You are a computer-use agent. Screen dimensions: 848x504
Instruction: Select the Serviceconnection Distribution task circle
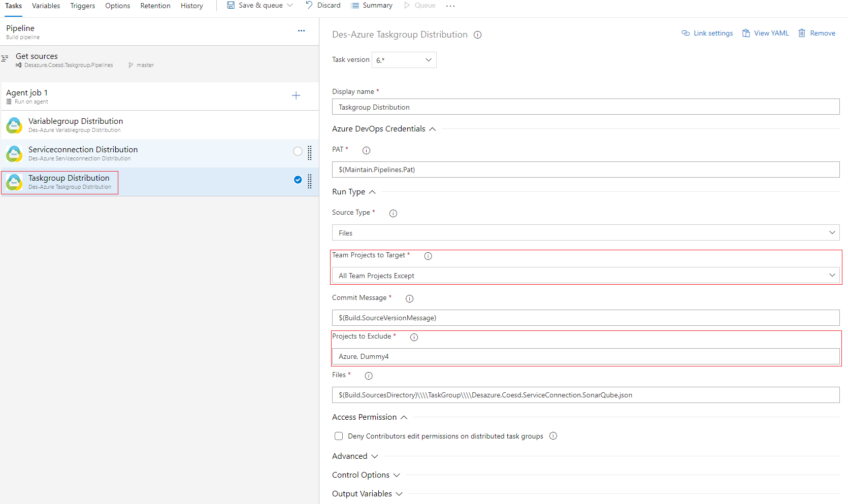[298, 151]
